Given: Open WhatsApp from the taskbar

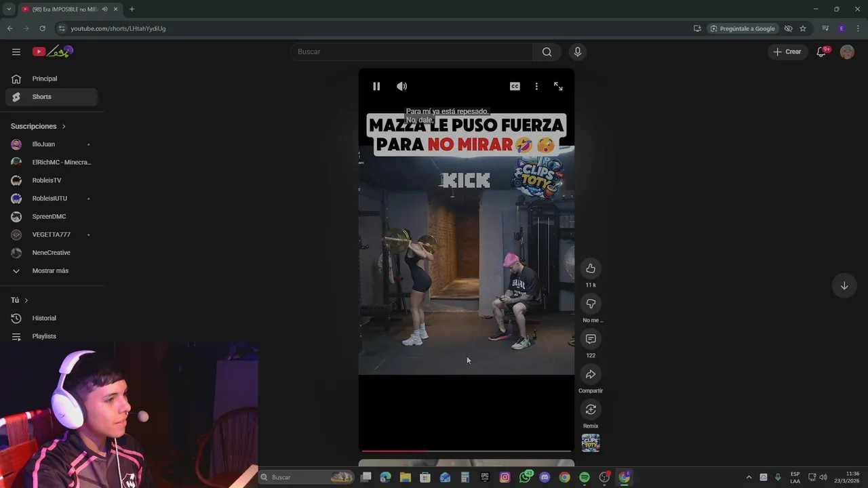Looking at the screenshot, I should [x=526, y=477].
